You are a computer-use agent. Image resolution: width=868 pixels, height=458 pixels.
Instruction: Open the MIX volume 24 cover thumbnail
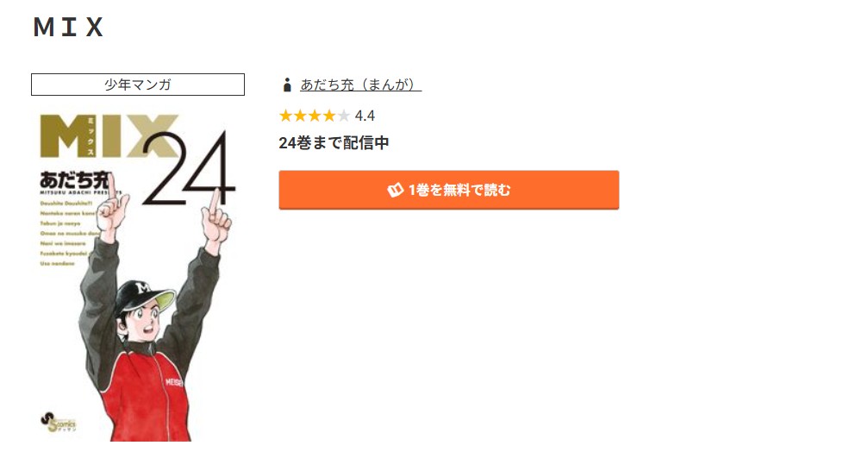click(x=138, y=277)
